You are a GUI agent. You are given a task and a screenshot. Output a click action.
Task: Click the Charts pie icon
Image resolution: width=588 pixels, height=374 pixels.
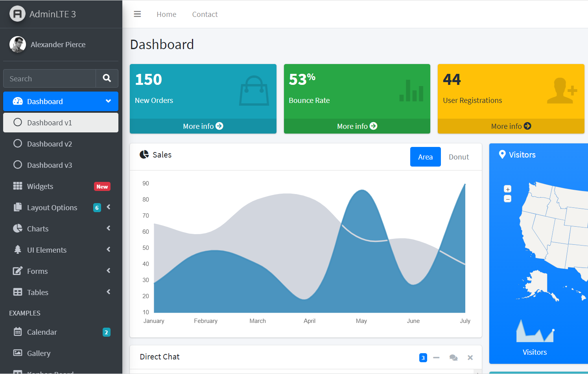point(18,228)
